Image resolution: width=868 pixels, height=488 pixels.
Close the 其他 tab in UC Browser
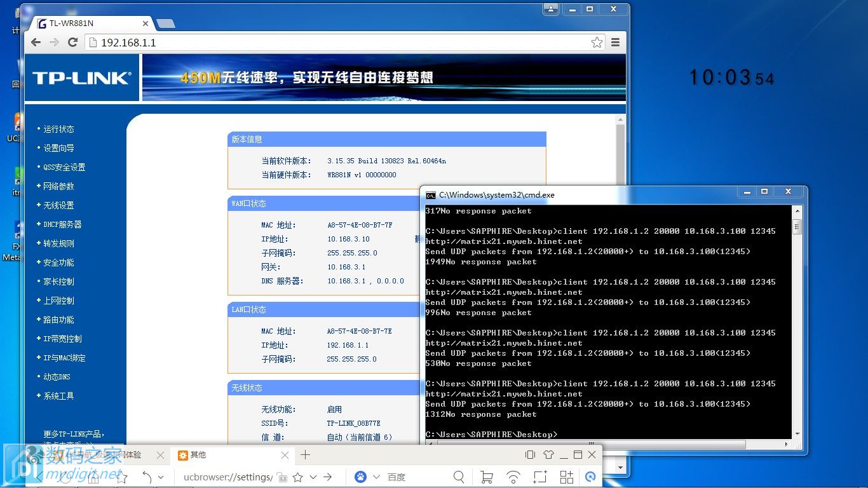(285, 455)
